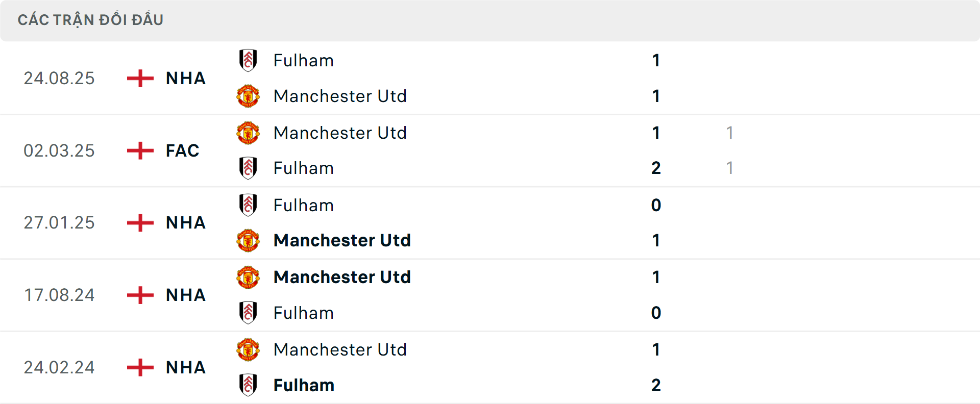The height and width of the screenshot is (404, 980).
Task: Select the England flag next to 17.08.24
Action: pyautogui.click(x=139, y=295)
